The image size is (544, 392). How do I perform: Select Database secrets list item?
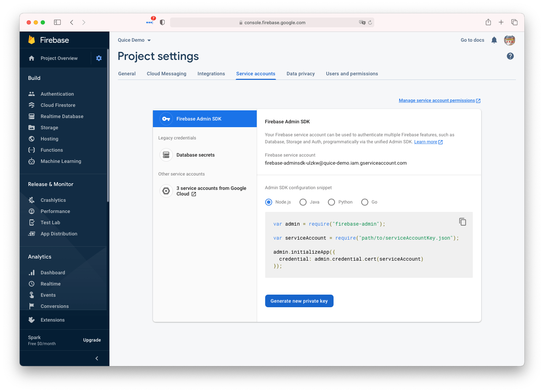[205, 155]
